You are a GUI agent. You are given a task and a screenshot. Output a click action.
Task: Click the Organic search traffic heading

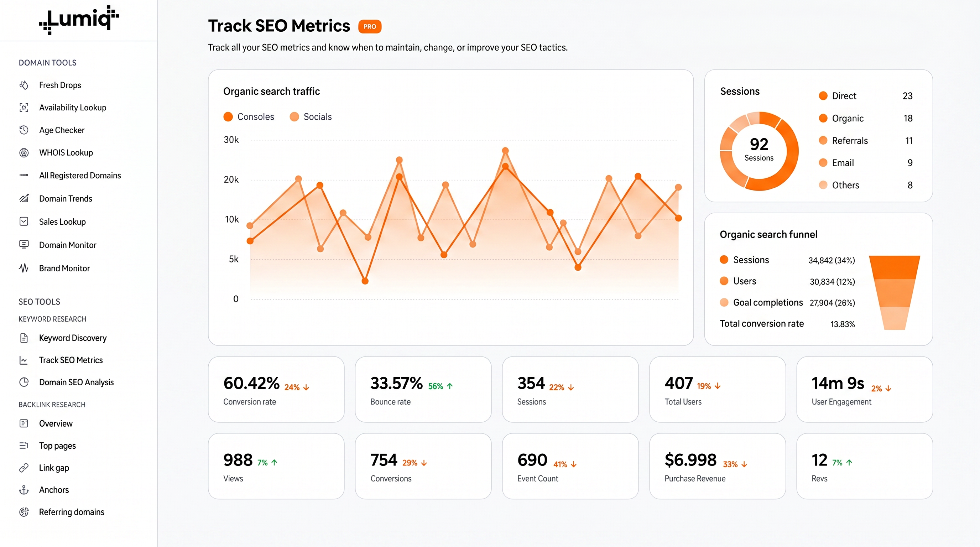(272, 91)
